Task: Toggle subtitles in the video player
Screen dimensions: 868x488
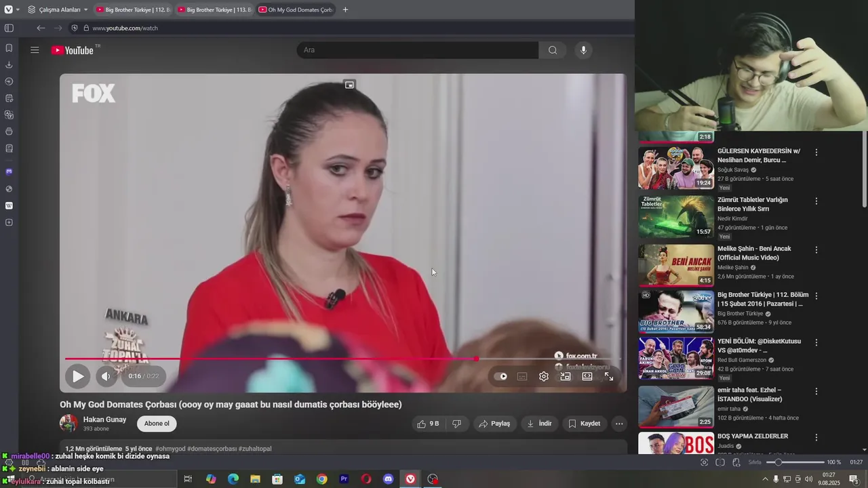Action: [522, 376]
